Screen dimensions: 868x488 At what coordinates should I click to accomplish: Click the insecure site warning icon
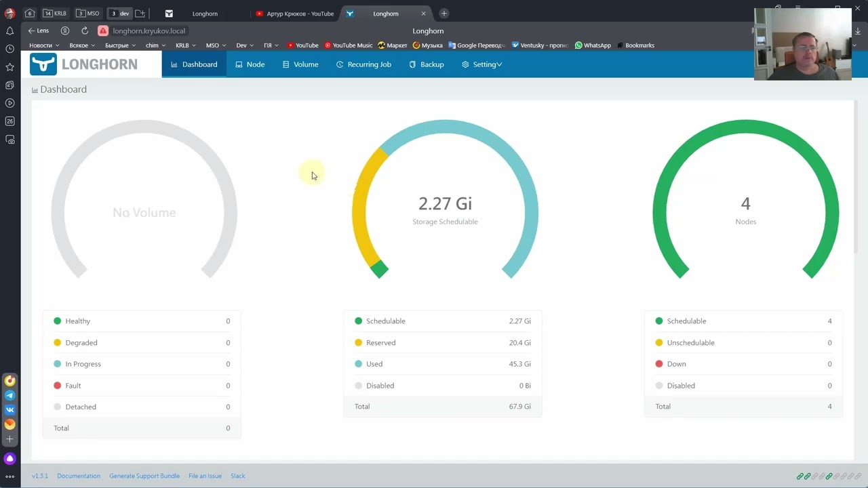103,30
